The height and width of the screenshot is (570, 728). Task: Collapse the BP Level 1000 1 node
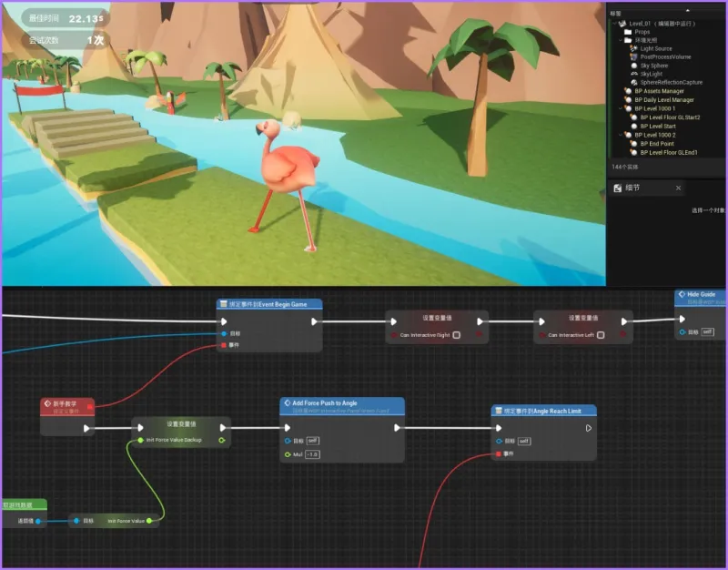(x=621, y=108)
